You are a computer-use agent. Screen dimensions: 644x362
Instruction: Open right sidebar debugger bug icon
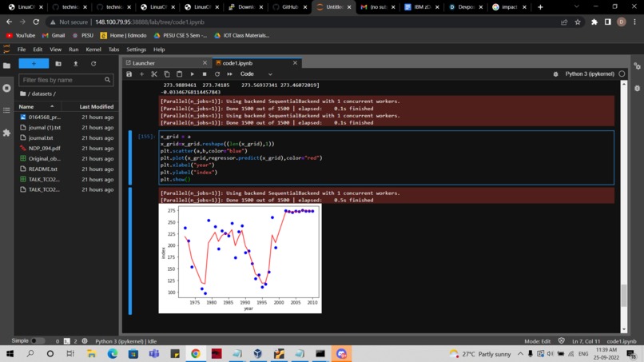pos(637,88)
